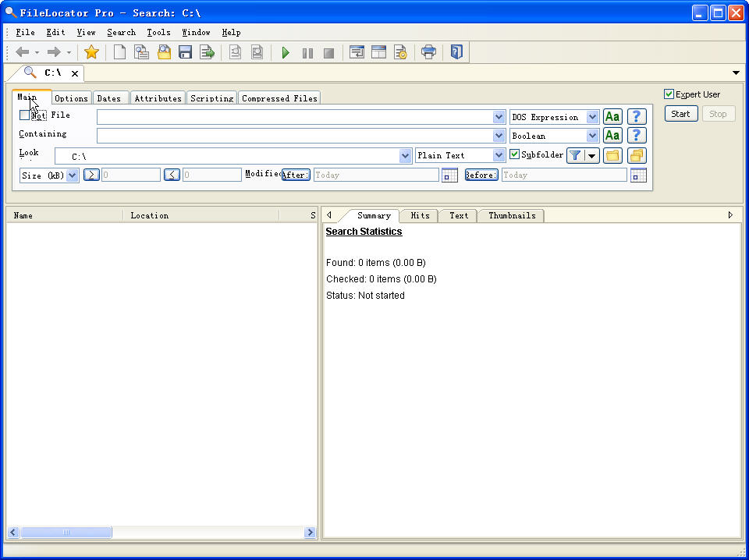Open the Forward button history arrow

(x=69, y=52)
